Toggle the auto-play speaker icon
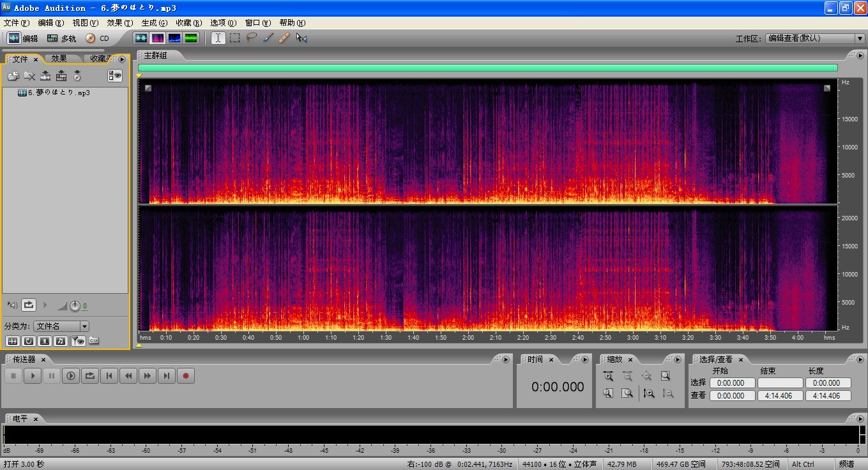 coord(12,305)
